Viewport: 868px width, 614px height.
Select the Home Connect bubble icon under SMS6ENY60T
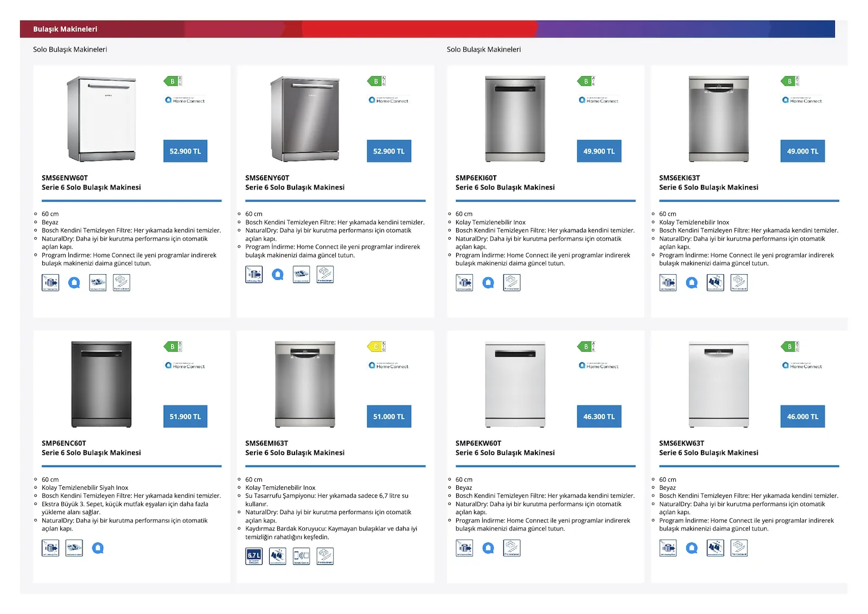click(x=277, y=275)
